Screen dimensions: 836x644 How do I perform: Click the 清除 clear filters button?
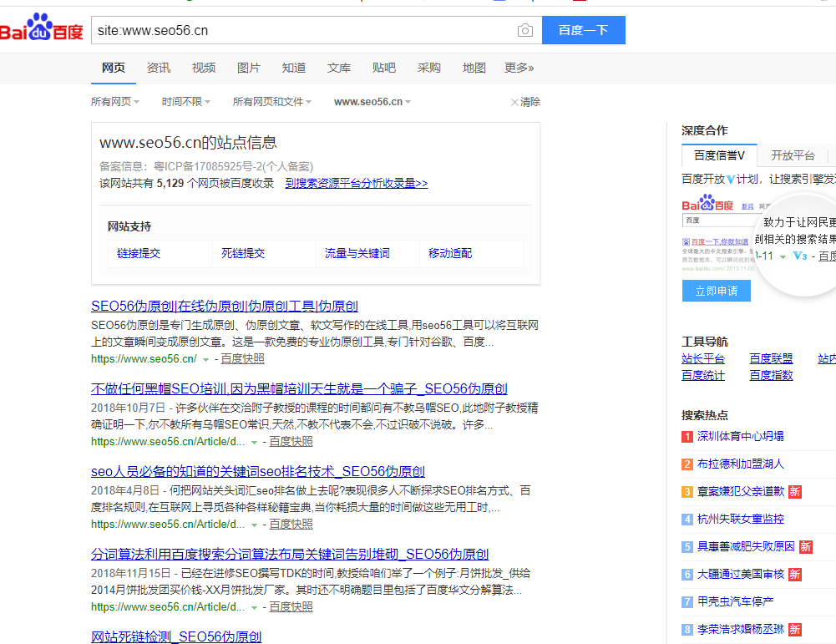point(525,102)
